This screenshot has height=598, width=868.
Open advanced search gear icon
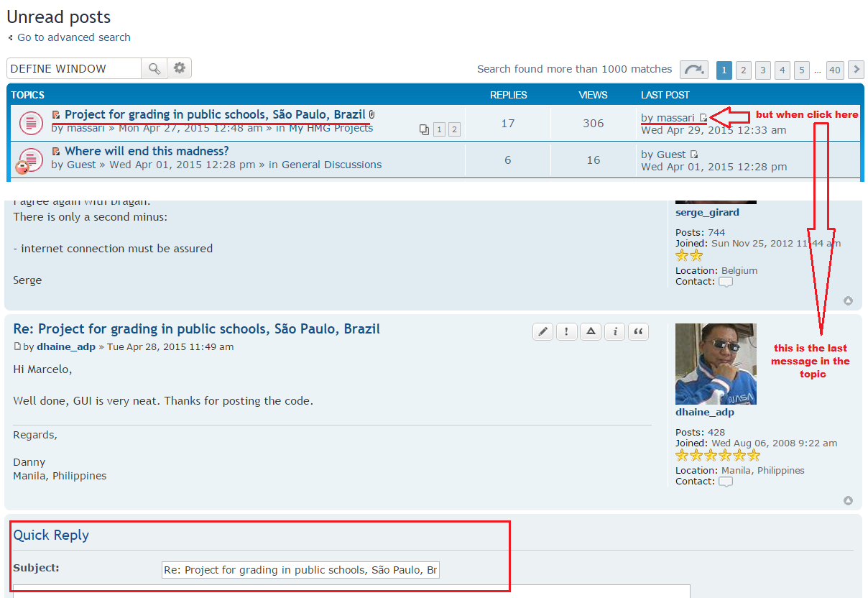point(180,68)
